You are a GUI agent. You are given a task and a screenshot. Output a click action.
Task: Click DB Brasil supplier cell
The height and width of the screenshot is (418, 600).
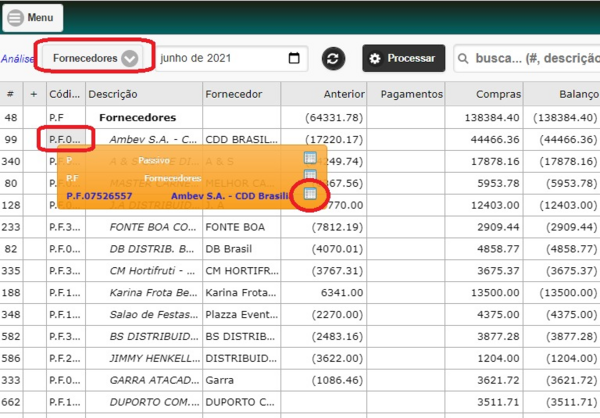point(228,249)
